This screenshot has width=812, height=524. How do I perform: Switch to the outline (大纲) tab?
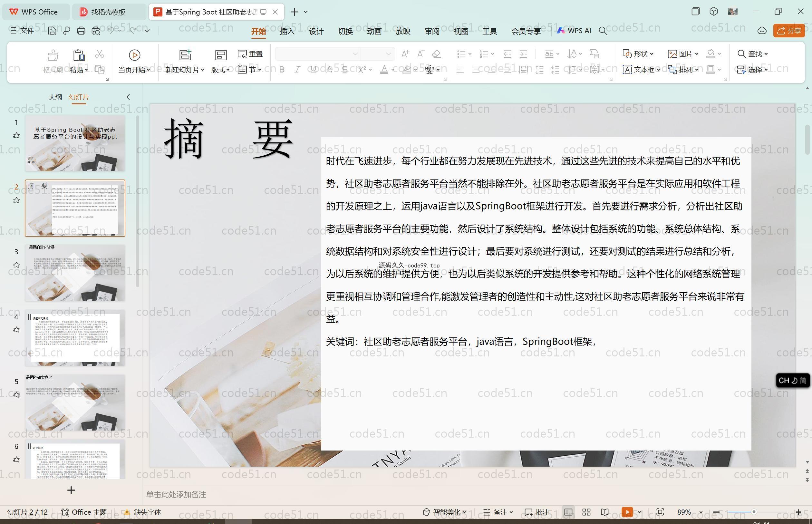pos(55,97)
